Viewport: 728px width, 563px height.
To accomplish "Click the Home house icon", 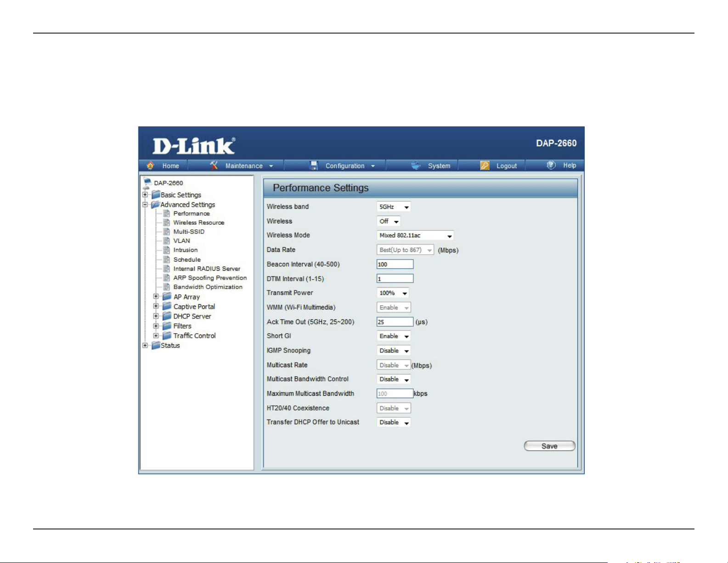I will (150, 165).
